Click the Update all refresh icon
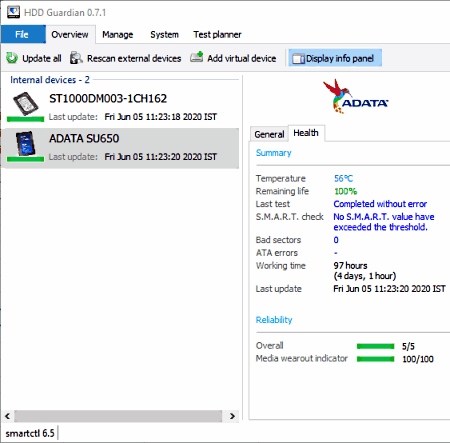Image resolution: width=450 pixels, height=443 pixels. coord(12,58)
